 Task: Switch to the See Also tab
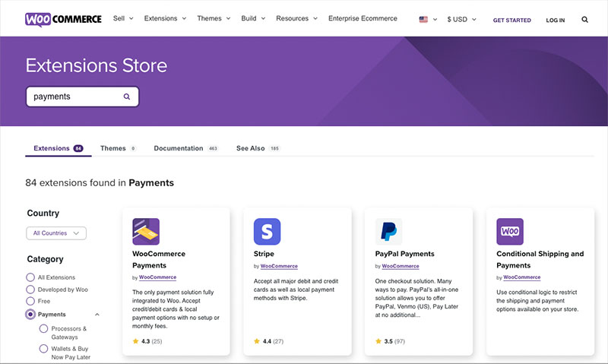click(x=258, y=148)
